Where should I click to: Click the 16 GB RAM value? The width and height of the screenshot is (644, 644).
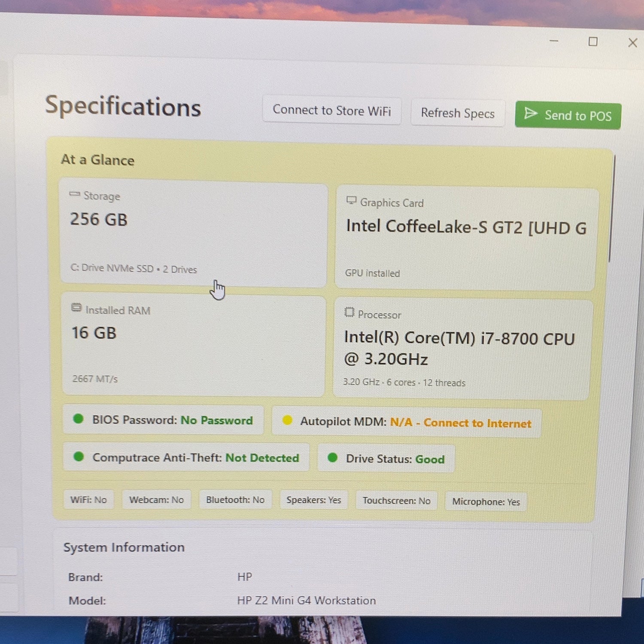coord(94,333)
